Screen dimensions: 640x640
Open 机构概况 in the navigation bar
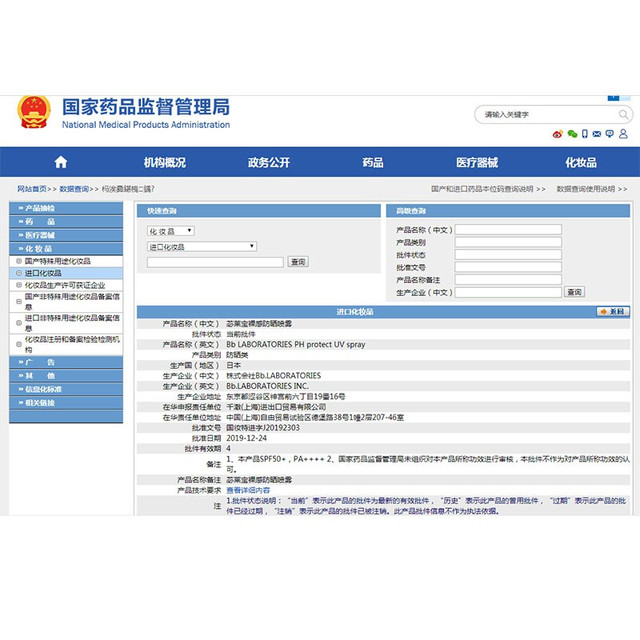(x=164, y=162)
